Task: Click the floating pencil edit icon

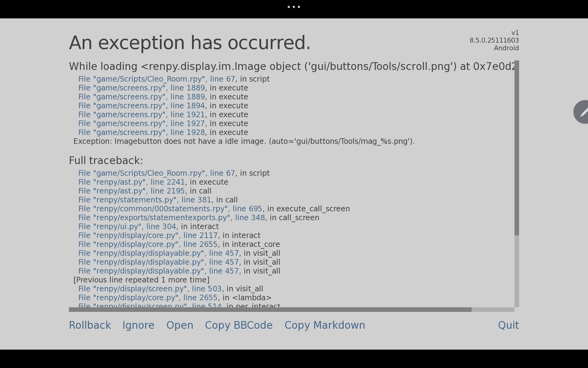Action: (581, 112)
